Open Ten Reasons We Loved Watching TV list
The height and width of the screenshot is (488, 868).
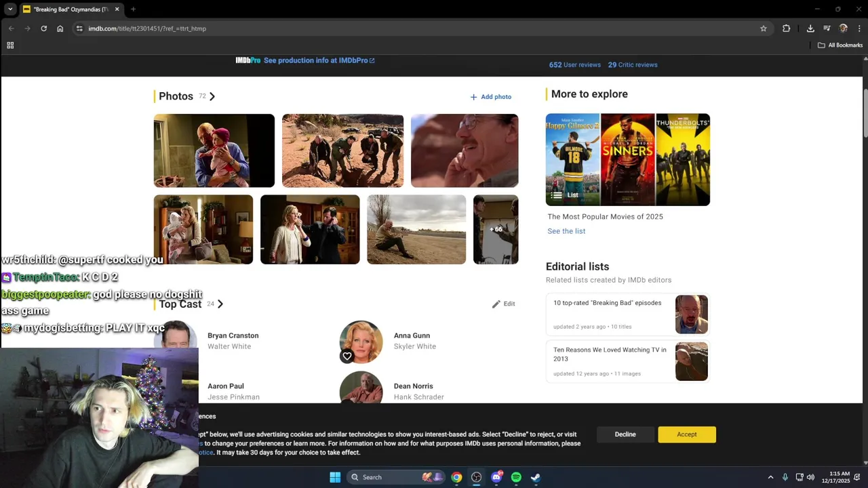[x=628, y=361]
